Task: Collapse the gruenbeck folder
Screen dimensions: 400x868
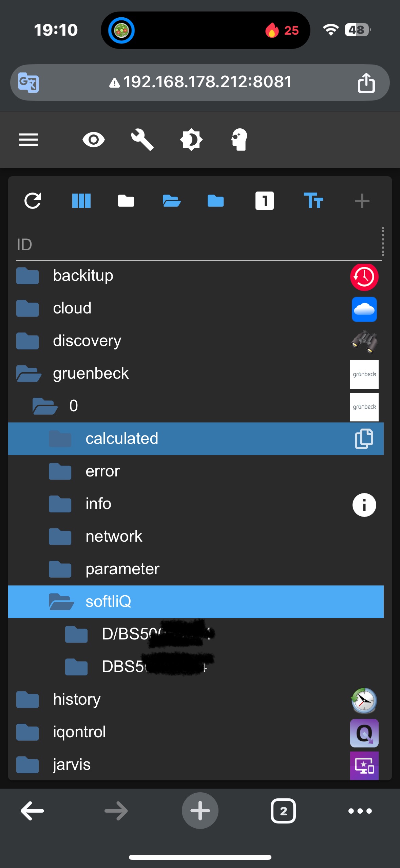Action: 28,374
